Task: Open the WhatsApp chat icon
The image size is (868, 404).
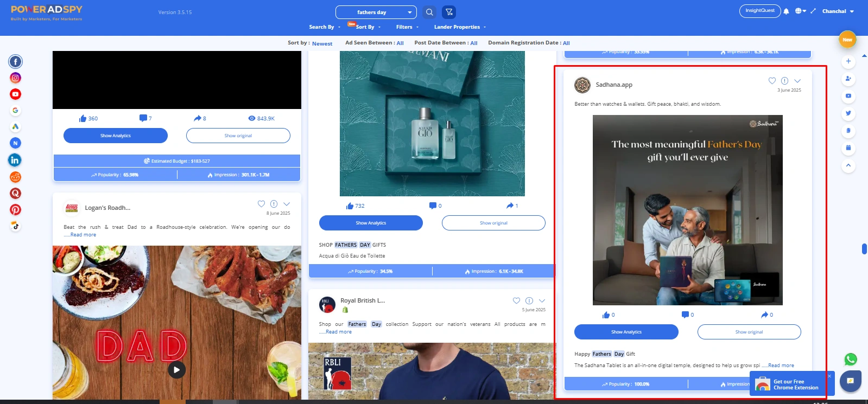Action: pos(851,359)
